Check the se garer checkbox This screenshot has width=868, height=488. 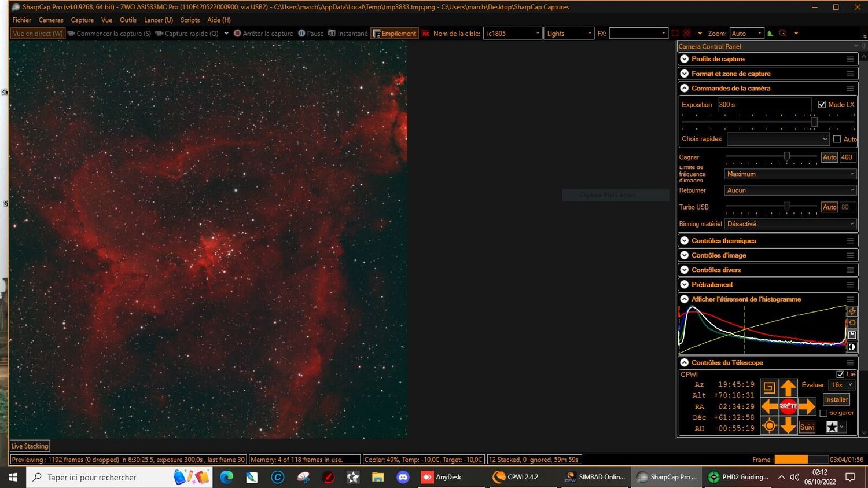point(824,413)
